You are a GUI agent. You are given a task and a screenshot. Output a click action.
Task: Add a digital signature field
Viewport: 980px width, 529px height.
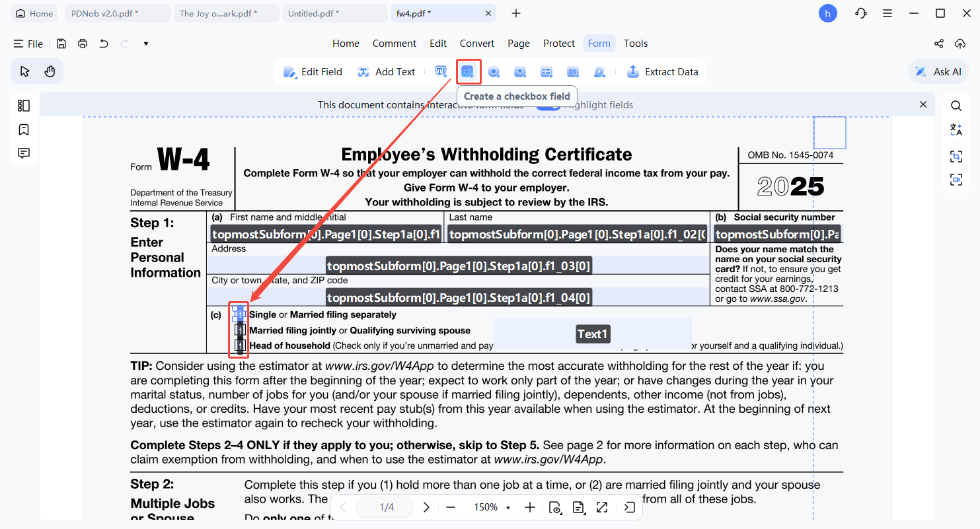[x=599, y=71]
